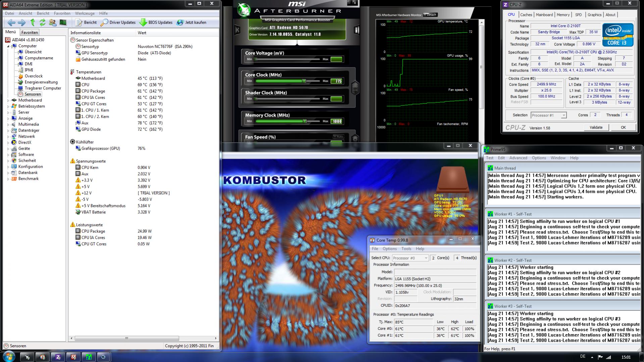Expand the Anzeige tree node

click(x=8, y=118)
